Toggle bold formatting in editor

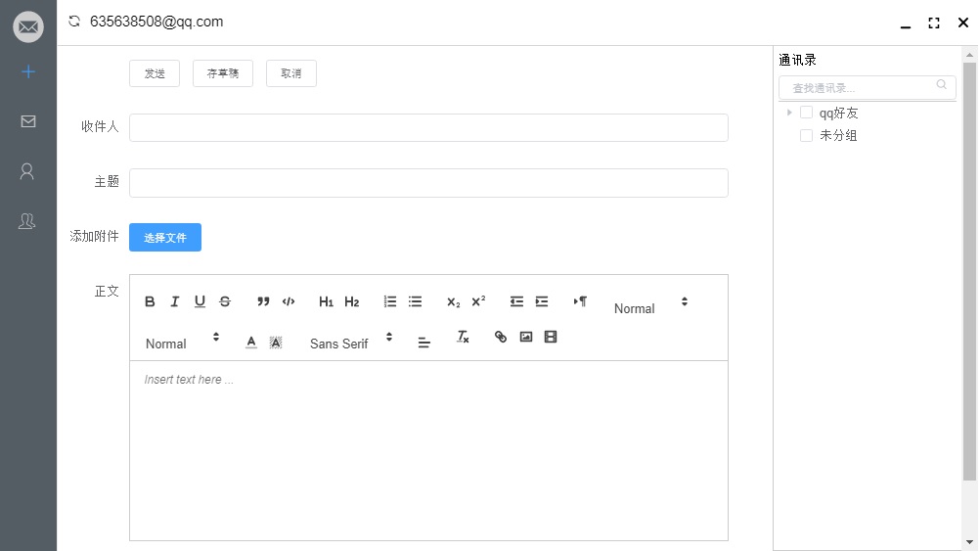pyautogui.click(x=150, y=301)
